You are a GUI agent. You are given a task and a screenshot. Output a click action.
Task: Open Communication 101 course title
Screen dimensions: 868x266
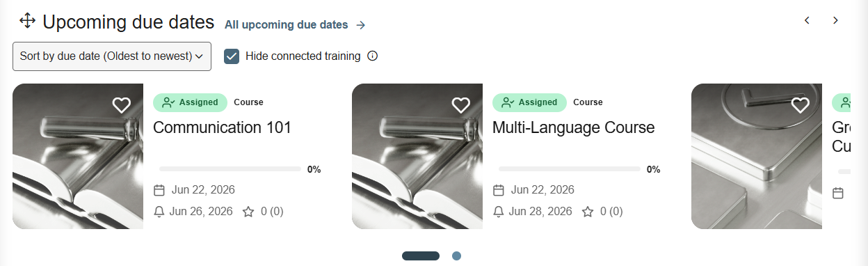tap(222, 127)
